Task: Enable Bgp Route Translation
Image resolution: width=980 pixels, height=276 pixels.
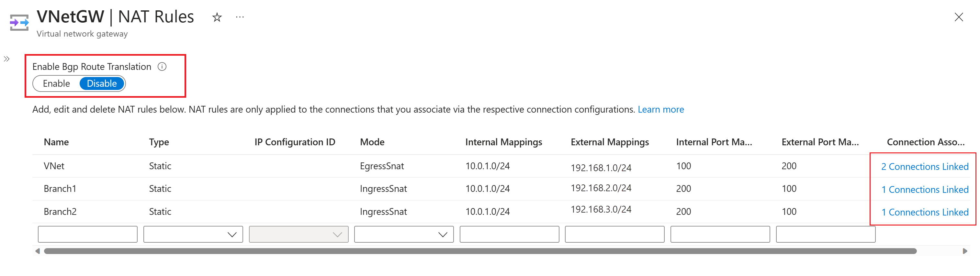Action: (56, 83)
